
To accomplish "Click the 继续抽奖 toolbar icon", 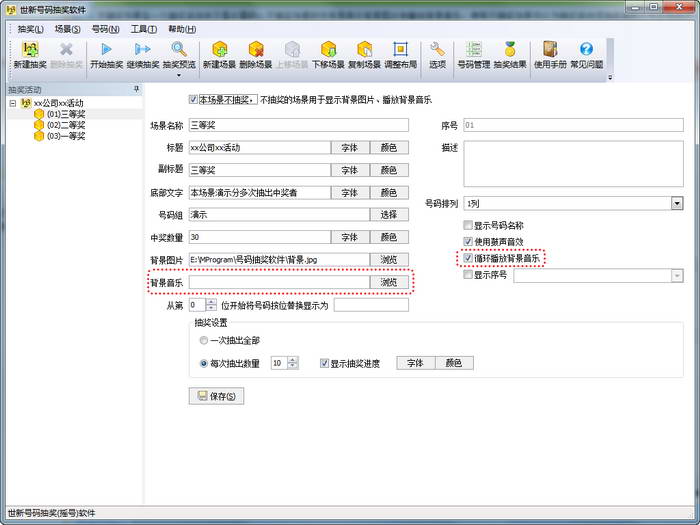I will point(142,54).
